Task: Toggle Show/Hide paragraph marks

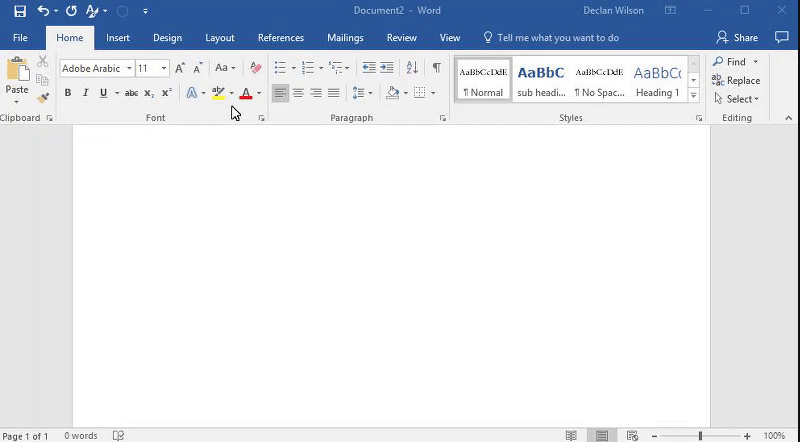Action: (x=436, y=68)
